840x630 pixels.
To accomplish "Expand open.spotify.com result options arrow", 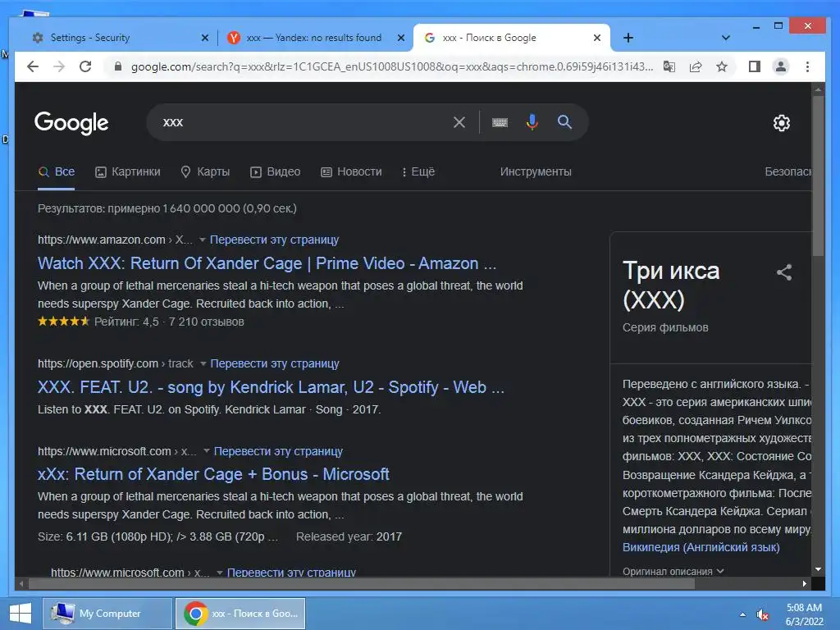I will tap(203, 363).
